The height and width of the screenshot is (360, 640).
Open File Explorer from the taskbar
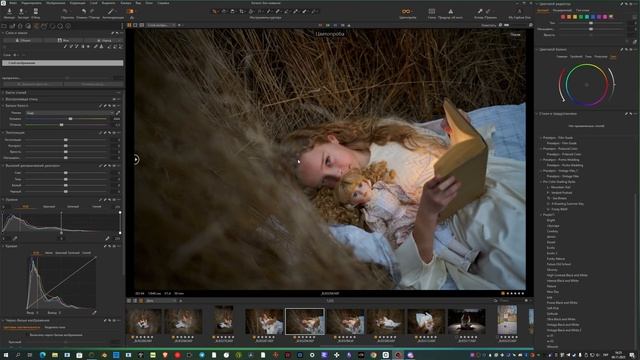pyautogui.click(x=55, y=355)
